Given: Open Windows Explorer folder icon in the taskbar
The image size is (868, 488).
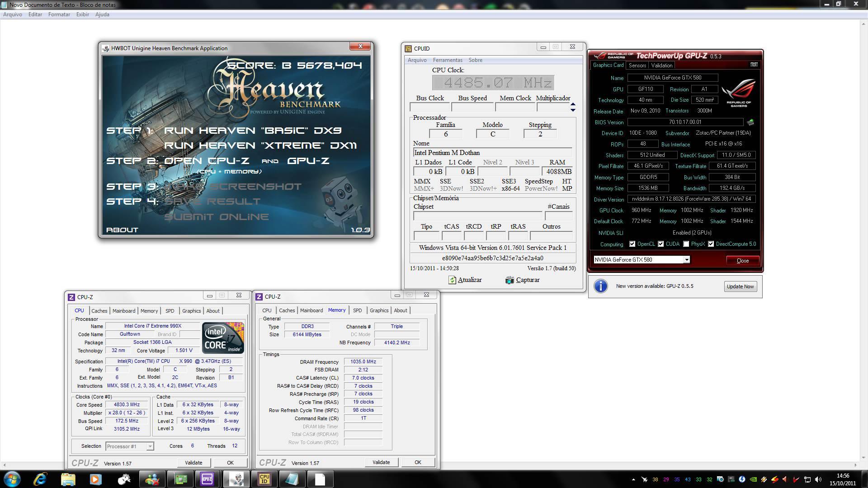Looking at the screenshot, I should [x=68, y=479].
